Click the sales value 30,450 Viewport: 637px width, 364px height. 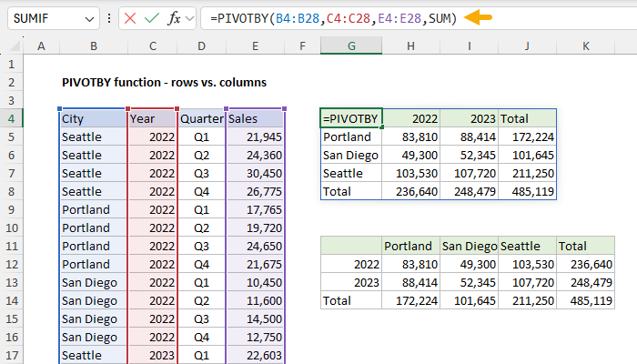pyautogui.click(x=255, y=174)
